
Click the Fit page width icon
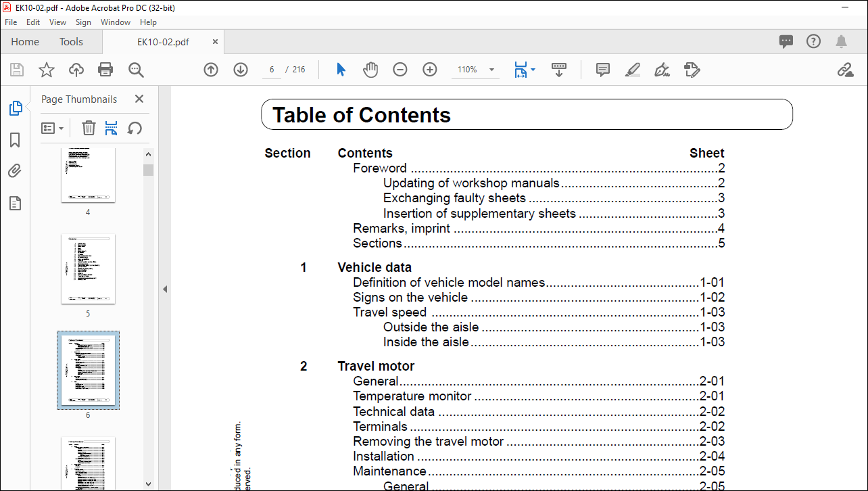pyautogui.click(x=520, y=70)
